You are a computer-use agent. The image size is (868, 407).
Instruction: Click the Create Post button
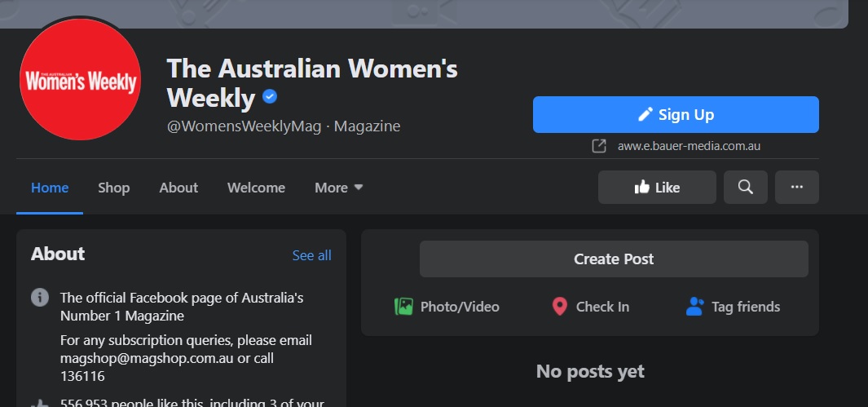point(614,259)
